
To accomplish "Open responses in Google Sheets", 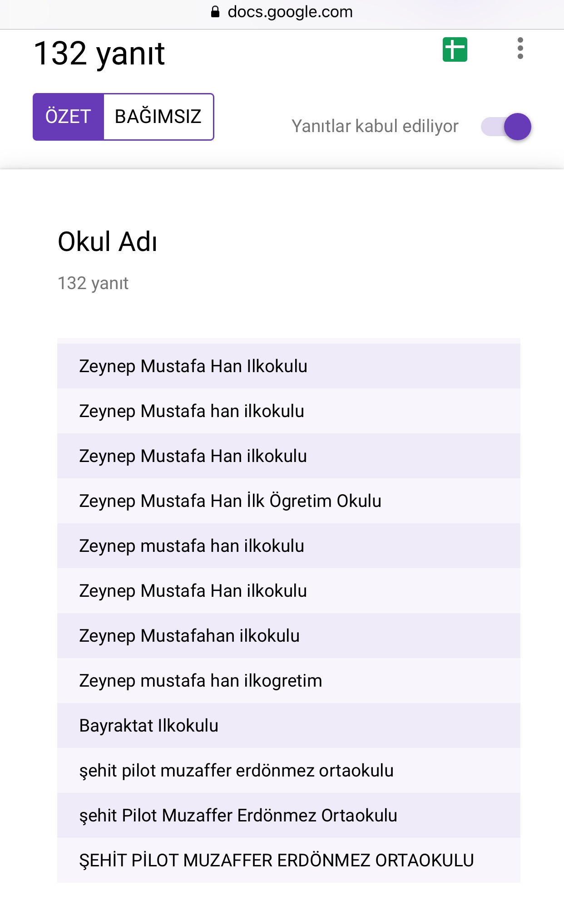I will coord(455,49).
